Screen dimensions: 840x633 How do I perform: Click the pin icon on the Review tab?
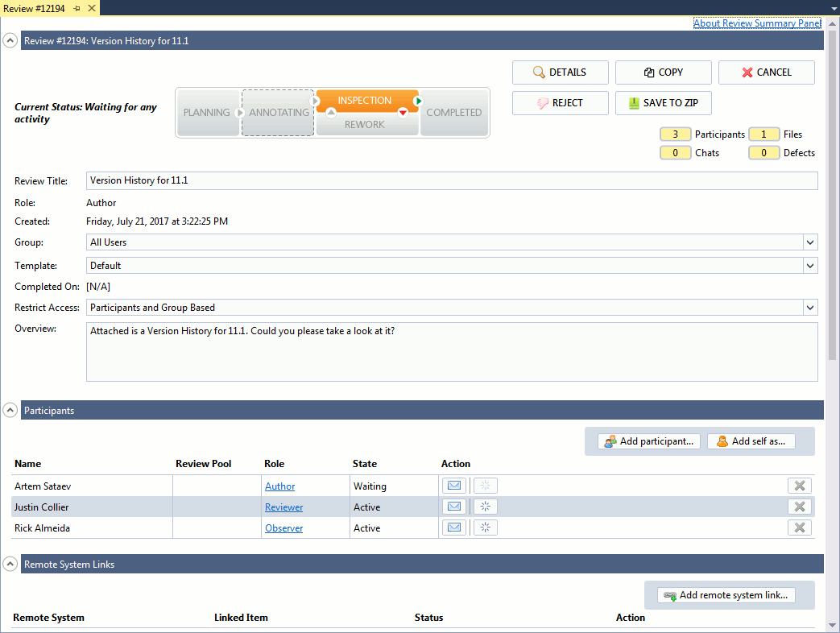pos(77,8)
